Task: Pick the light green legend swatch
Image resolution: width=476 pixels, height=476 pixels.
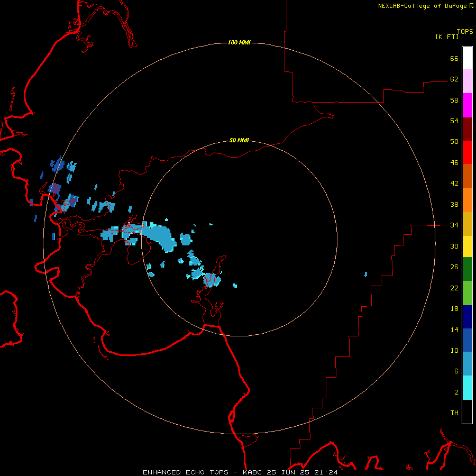Action: point(467,293)
